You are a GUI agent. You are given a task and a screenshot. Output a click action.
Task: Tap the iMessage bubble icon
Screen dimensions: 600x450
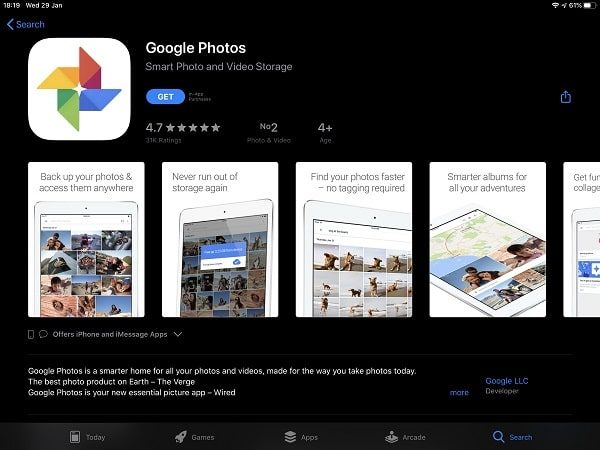point(43,334)
